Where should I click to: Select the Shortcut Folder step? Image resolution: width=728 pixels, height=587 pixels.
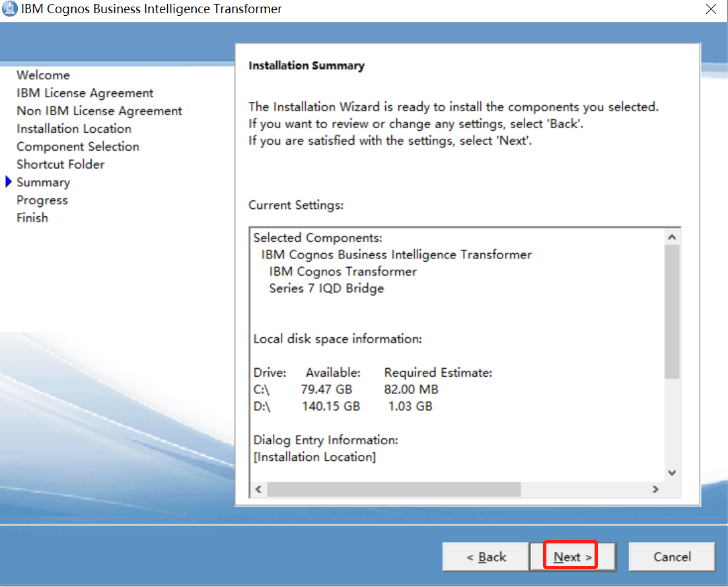(x=61, y=165)
